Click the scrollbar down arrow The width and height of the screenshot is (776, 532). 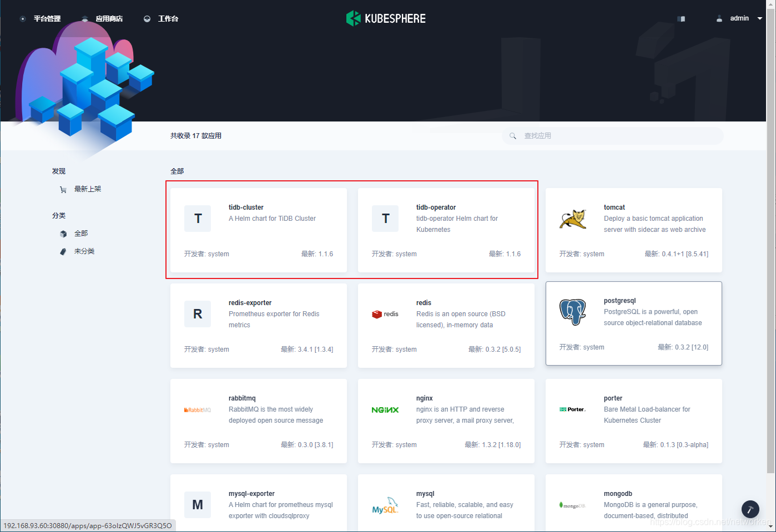pyautogui.click(x=771, y=526)
